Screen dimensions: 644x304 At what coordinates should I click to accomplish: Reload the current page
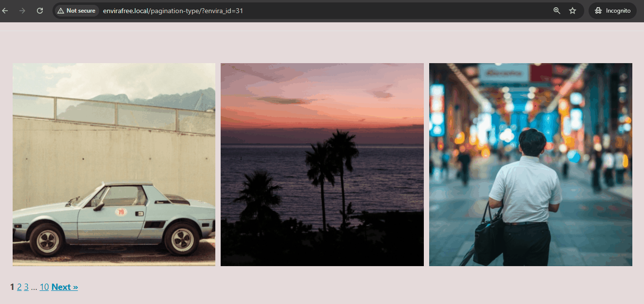click(39, 10)
